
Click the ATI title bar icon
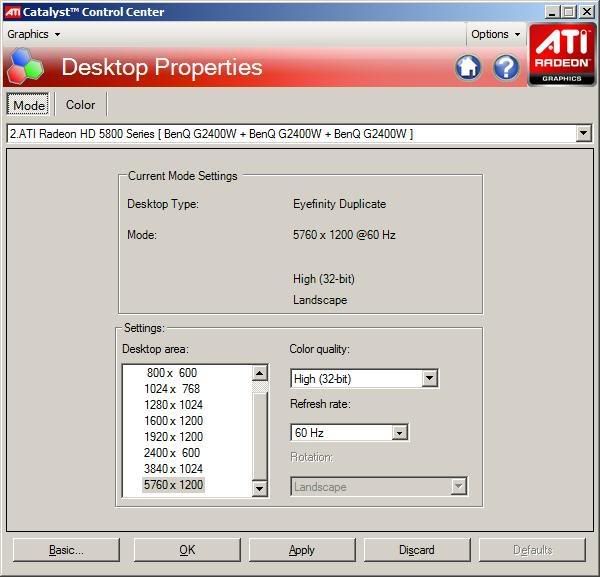pyautogui.click(x=12, y=12)
